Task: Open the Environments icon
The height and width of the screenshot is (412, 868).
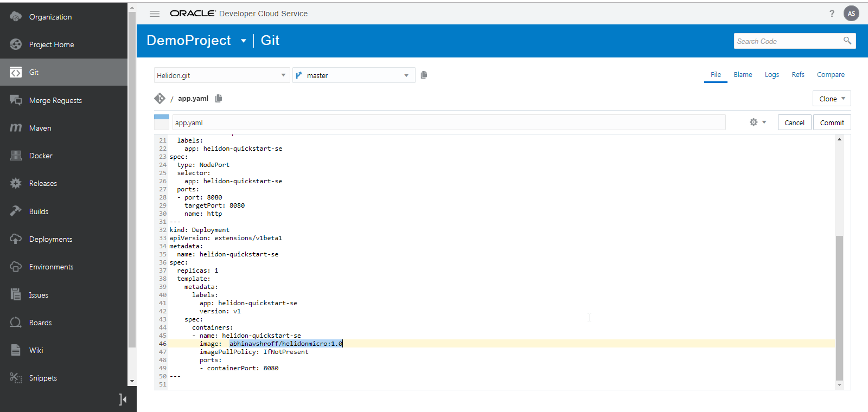Action: click(16, 267)
